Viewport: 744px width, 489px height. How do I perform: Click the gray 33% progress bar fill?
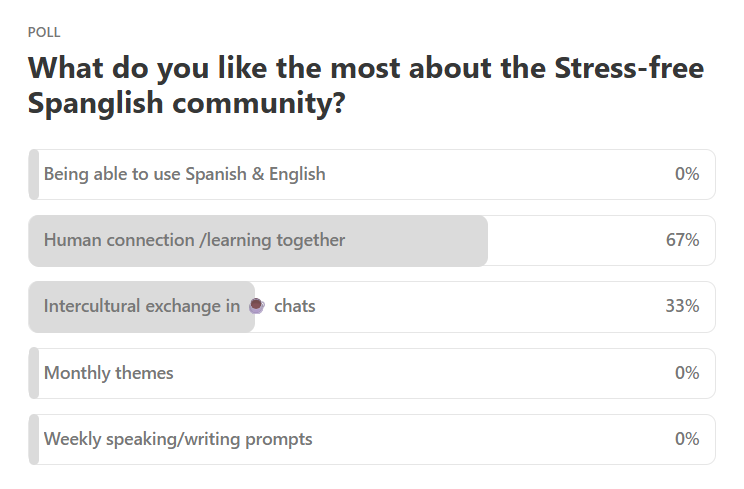coord(142,307)
